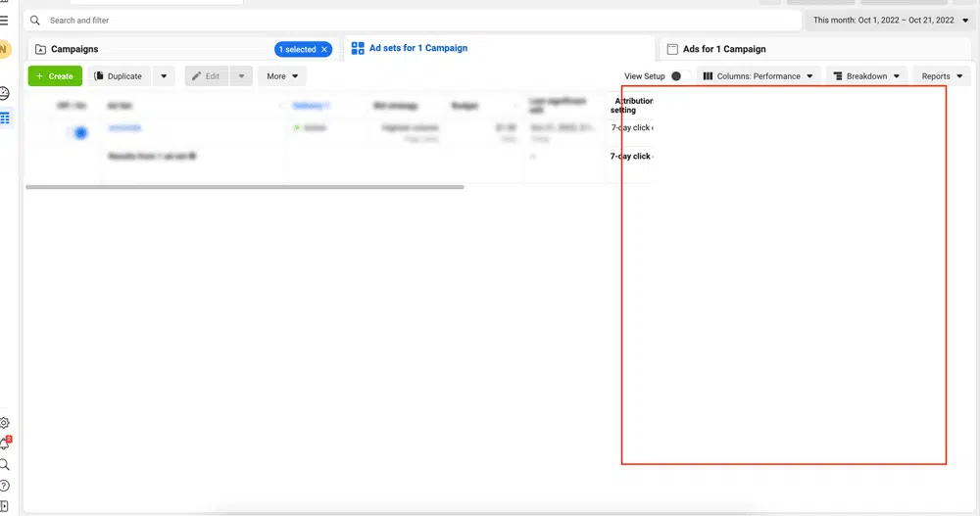Switch to the Campaigns tab
Screen dimensions: 980x516
(74, 49)
